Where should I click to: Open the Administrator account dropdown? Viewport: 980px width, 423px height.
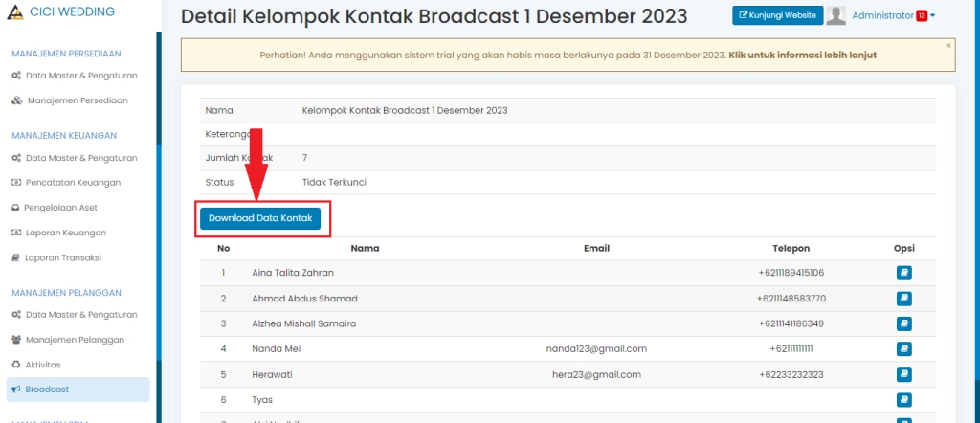coord(893,15)
